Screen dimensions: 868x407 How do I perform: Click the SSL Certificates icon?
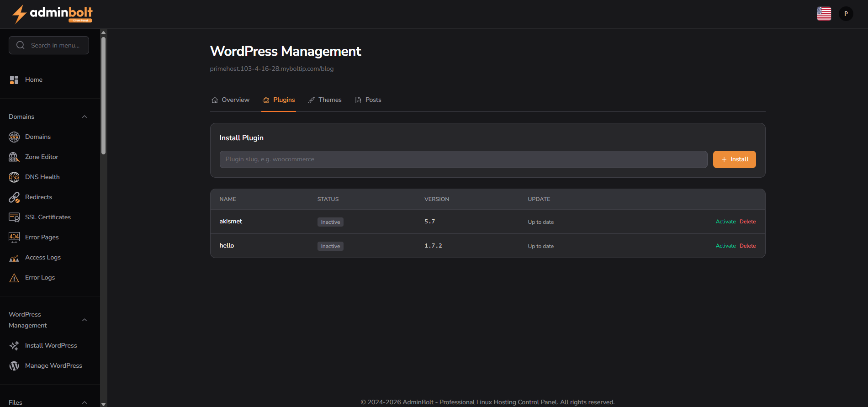coord(14,217)
